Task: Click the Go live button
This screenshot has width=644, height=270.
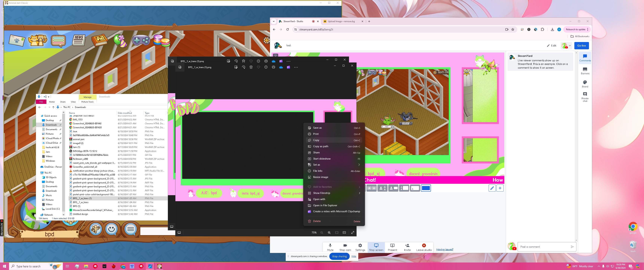Action: (x=581, y=46)
